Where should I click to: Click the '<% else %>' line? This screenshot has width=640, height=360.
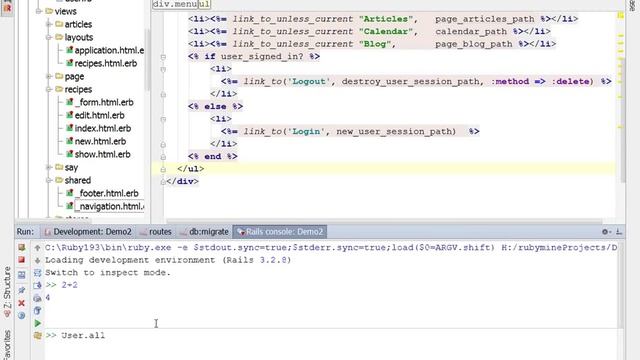pyautogui.click(x=216, y=107)
